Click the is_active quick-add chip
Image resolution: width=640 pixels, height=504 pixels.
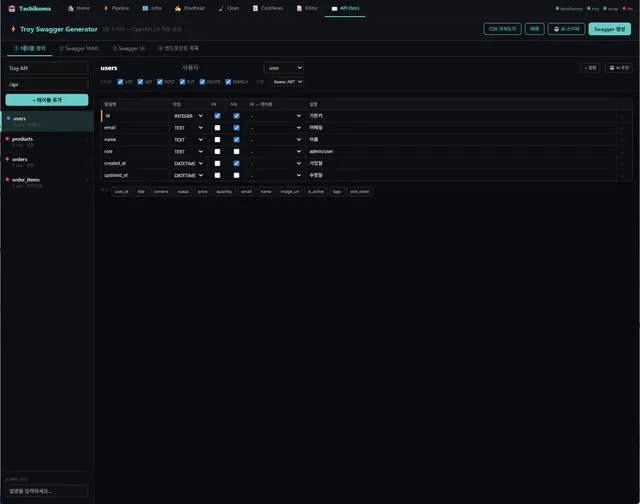pos(316,191)
